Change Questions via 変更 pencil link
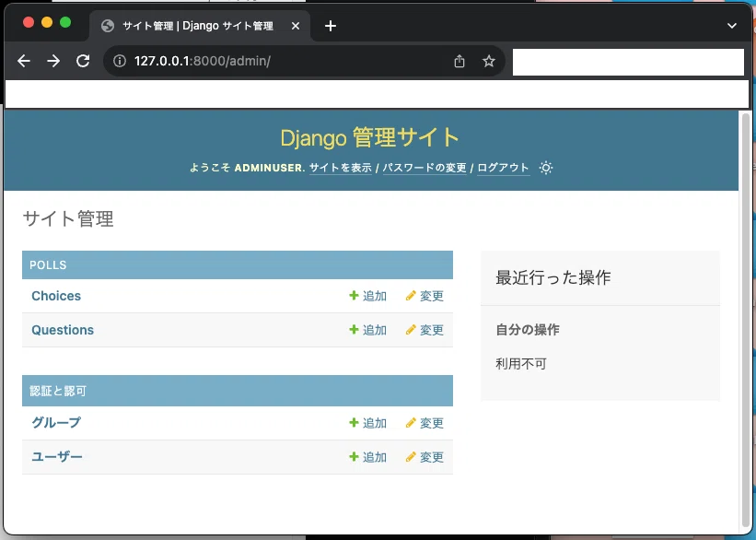This screenshot has width=756, height=540. pyautogui.click(x=425, y=330)
